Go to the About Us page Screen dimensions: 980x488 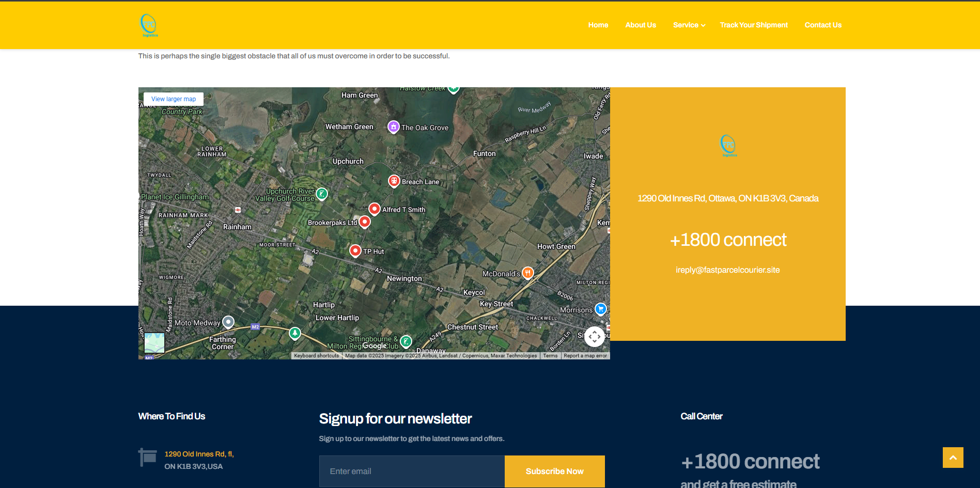tap(640, 25)
